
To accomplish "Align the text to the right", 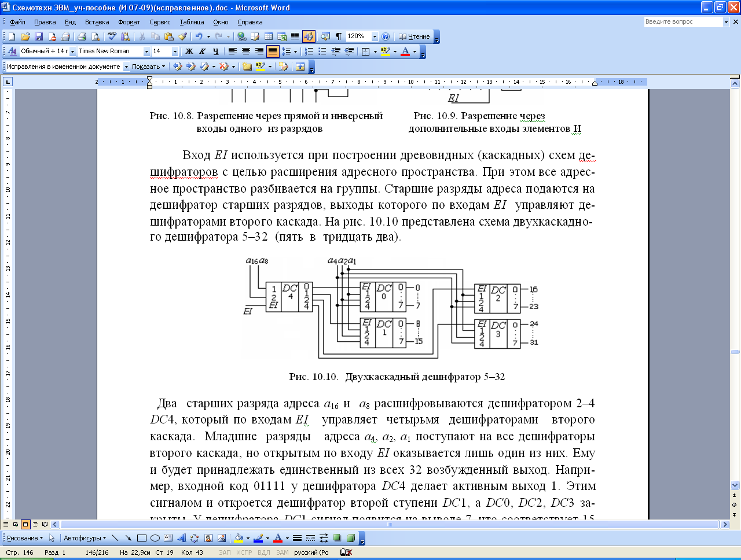I will [x=259, y=51].
